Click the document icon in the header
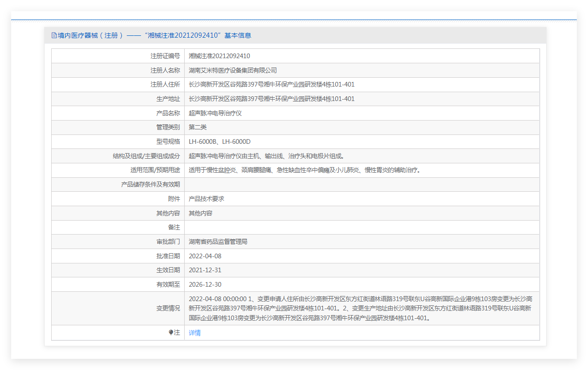Viewport: 588px width, 370px height. (54, 35)
